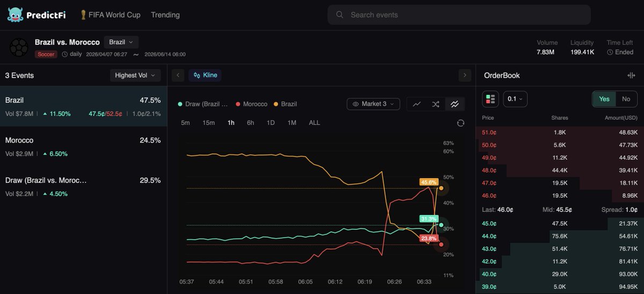Click the green 31.3% Draw chart label
The height and width of the screenshot is (294, 644).
pyautogui.click(x=429, y=219)
